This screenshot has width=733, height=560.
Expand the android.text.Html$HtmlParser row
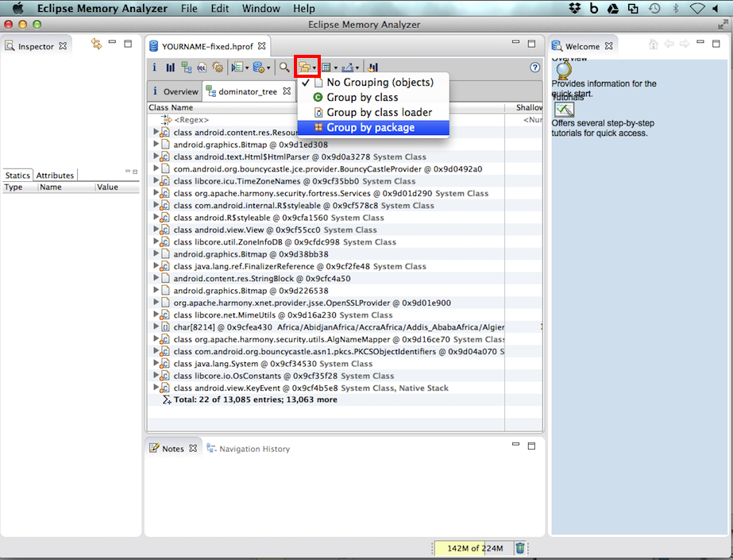pos(156,156)
